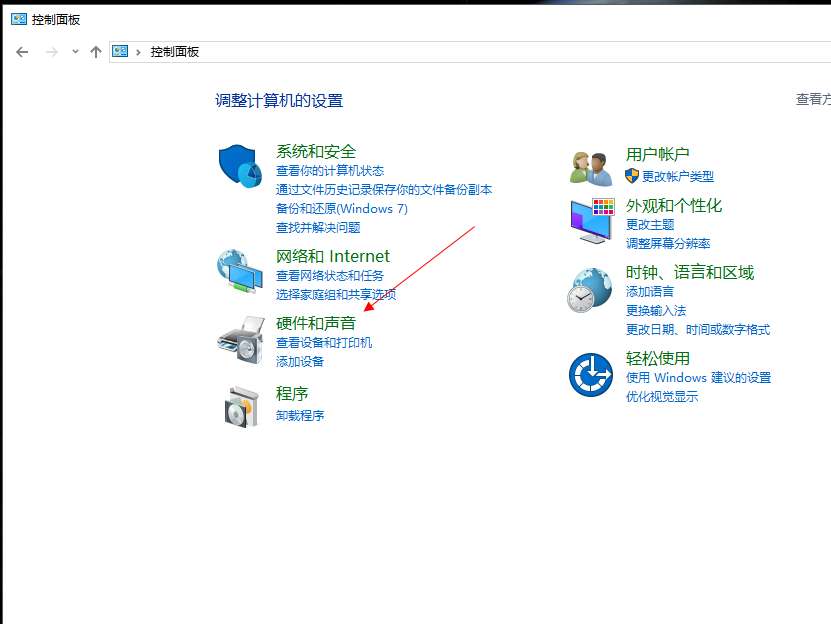Click the Control Panel icon in address bar
Viewport: 831px width, 624px height.
(120, 51)
